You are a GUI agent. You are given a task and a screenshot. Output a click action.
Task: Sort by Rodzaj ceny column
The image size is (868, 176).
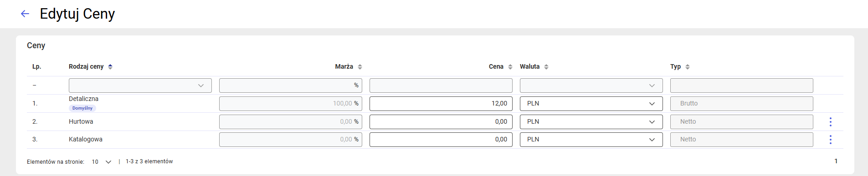(x=110, y=67)
